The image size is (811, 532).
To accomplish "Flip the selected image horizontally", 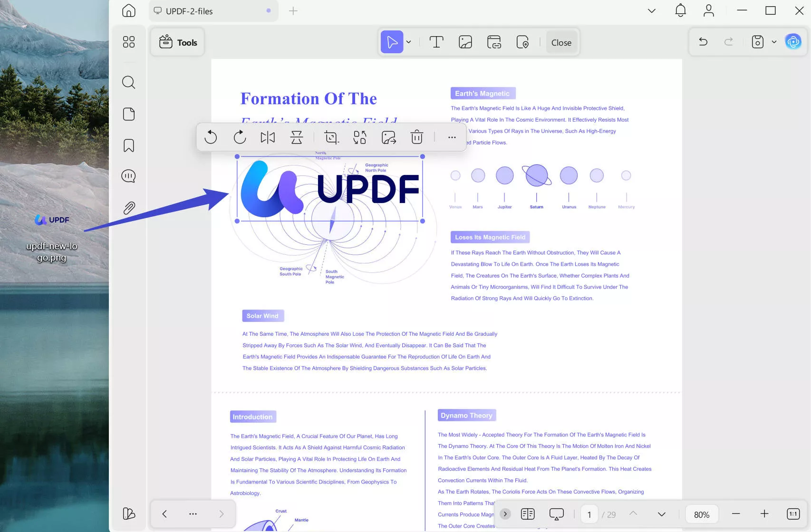I will pyautogui.click(x=268, y=137).
